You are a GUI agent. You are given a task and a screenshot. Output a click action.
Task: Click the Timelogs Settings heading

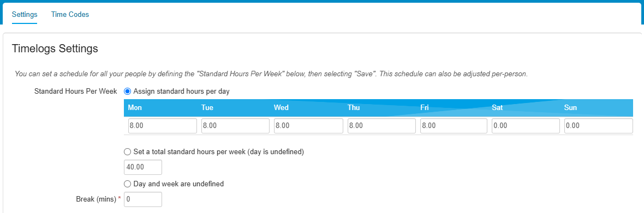tap(55, 48)
